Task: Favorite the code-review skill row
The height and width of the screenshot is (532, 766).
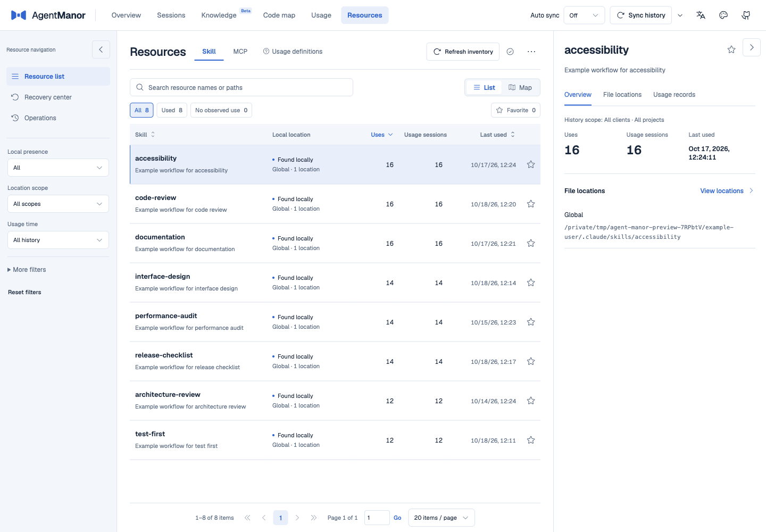Action: 531,204
